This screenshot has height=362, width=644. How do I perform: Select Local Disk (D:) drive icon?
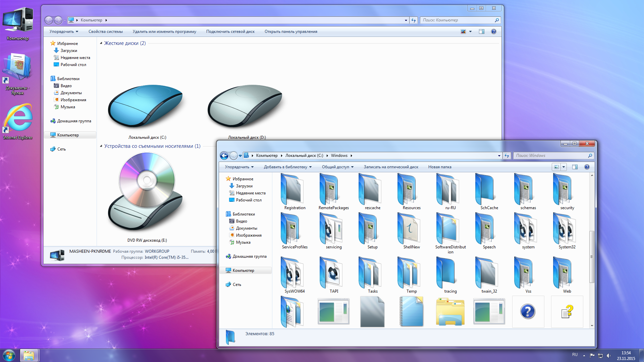[246, 106]
